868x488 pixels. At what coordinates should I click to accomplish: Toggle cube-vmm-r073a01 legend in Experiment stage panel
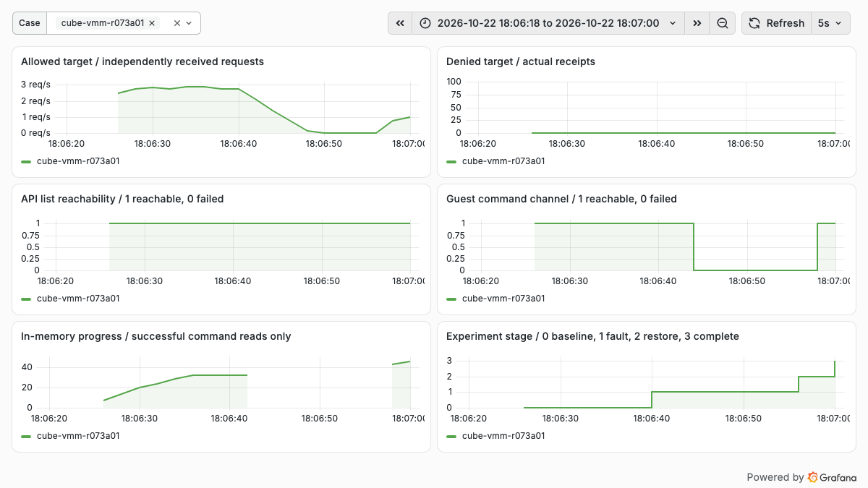503,436
